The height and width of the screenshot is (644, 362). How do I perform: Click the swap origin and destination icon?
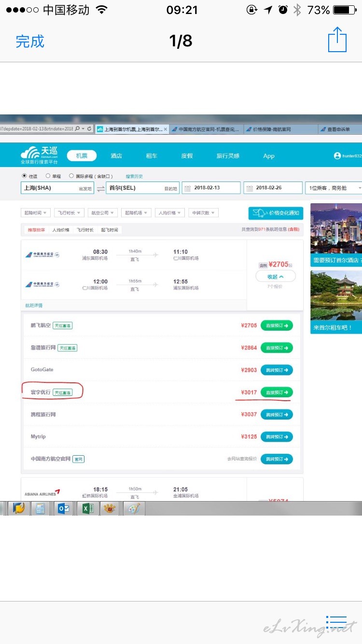(100, 188)
